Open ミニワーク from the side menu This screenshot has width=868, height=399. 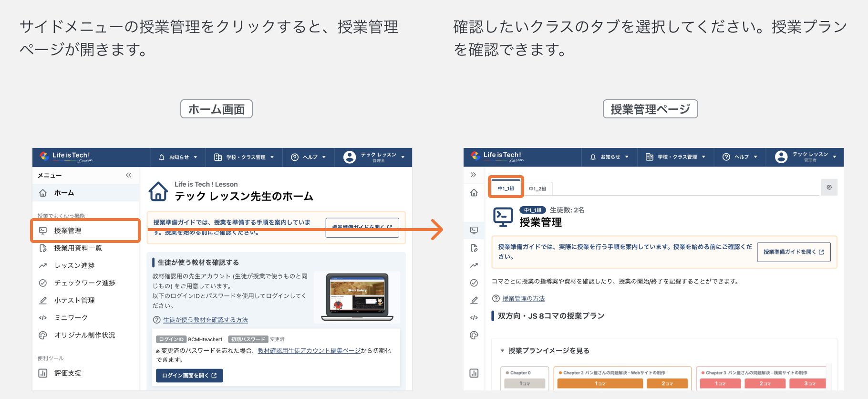click(86, 318)
